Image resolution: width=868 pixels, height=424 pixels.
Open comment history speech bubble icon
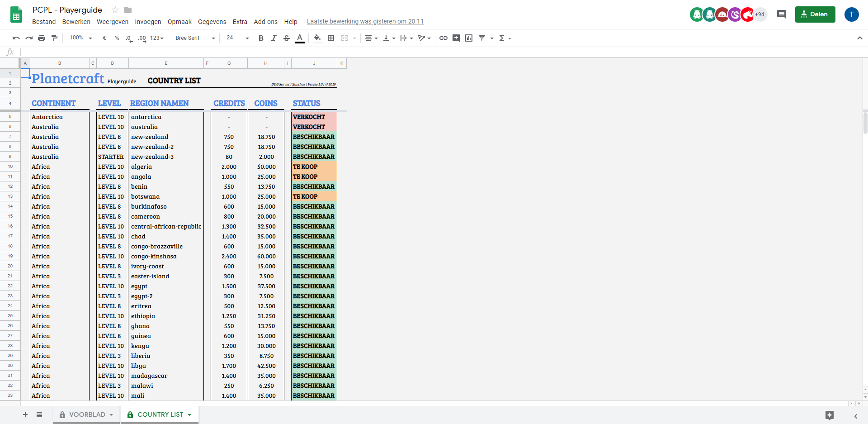(x=781, y=14)
